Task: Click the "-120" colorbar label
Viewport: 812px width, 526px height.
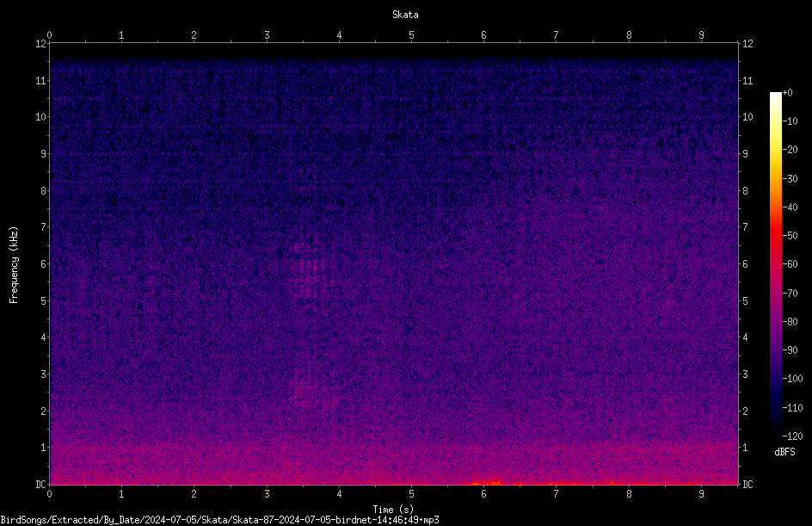Action: [793, 436]
